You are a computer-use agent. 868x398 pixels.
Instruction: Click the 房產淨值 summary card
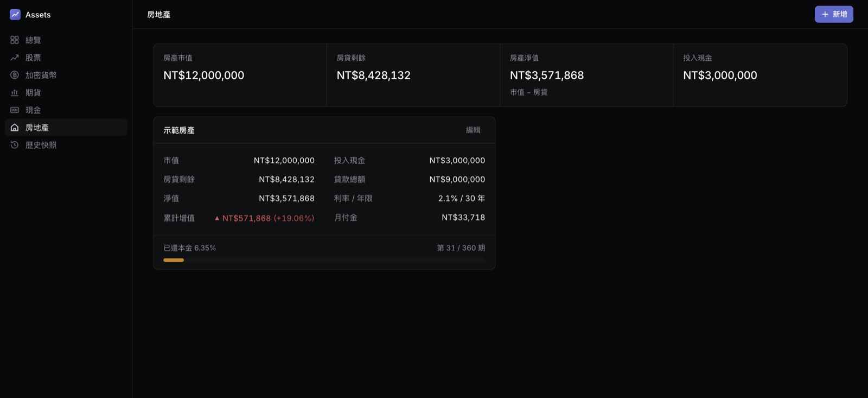click(586, 75)
